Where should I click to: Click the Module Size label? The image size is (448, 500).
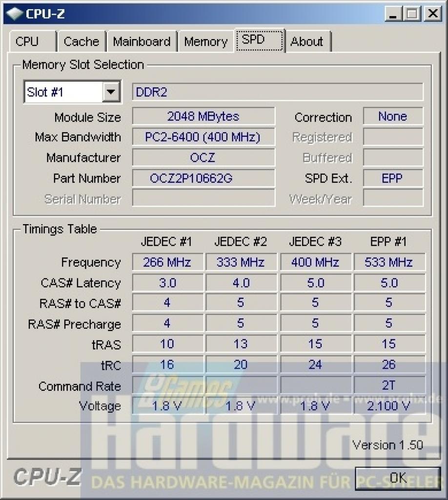tap(88, 117)
